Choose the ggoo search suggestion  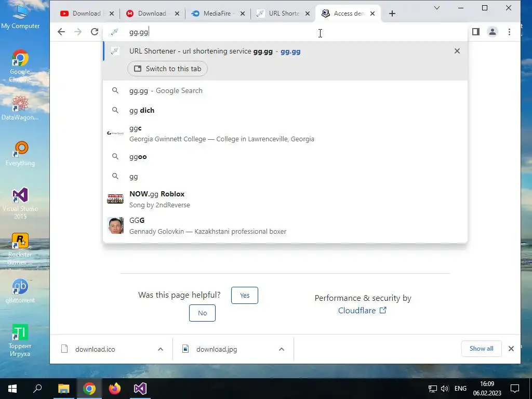pos(285,156)
